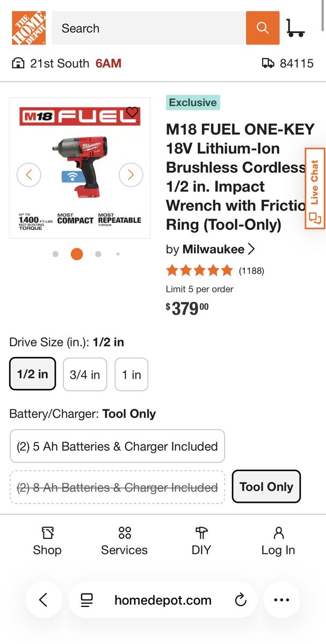Screen dimensions: 326x644
Task: Show next product image arrow
Action: pyautogui.click(x=131, y=174)
